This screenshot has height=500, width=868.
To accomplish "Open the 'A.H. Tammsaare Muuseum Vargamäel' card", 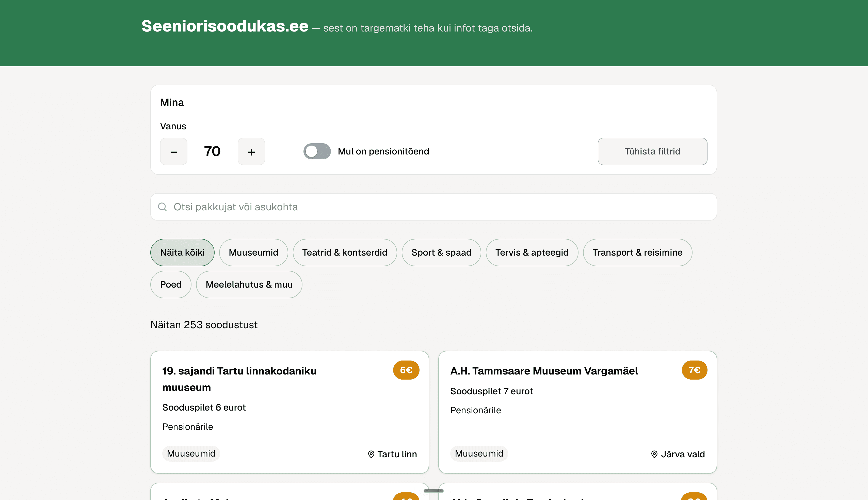I will click(x=578, y=412).
